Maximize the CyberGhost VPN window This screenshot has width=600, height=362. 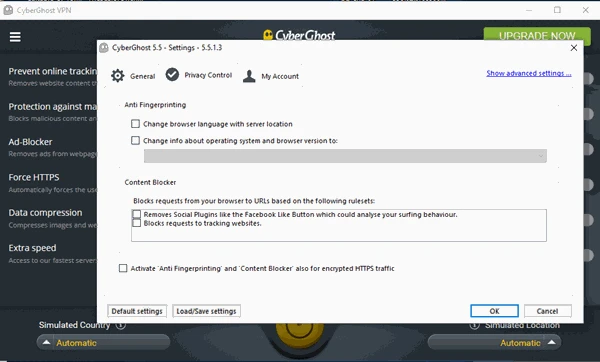[x=558, y=10]
